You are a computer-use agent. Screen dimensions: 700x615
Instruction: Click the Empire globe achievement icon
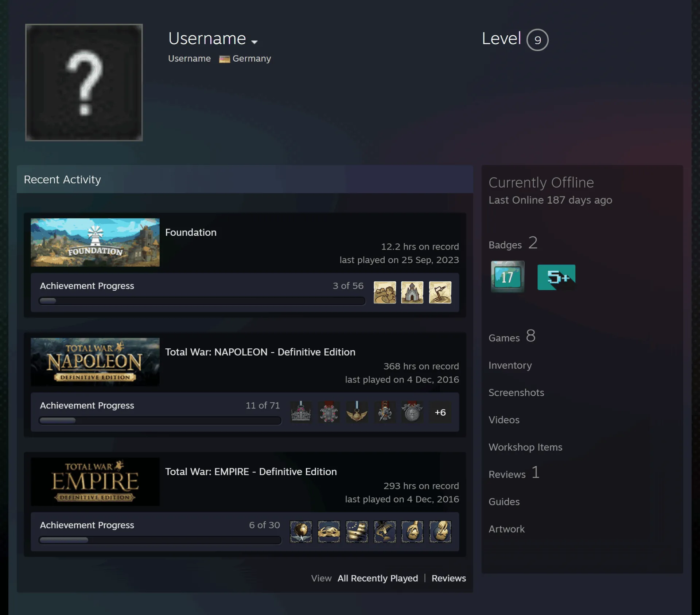click(301, 532)
